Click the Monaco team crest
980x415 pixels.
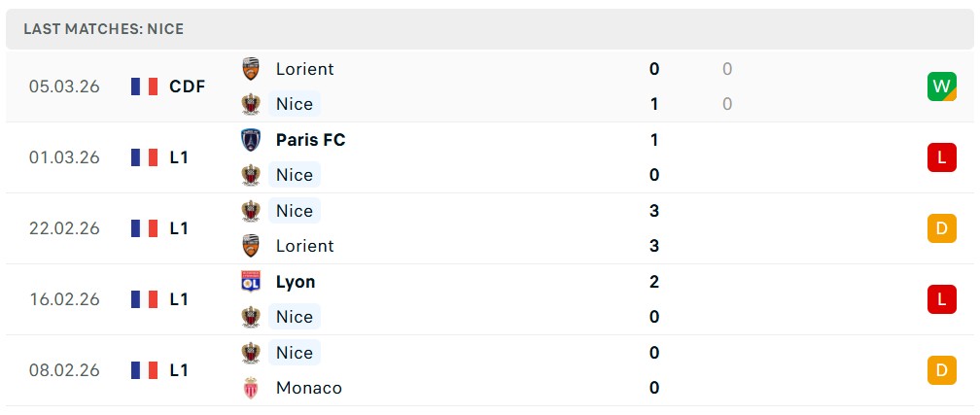click(x=251, y=388)
